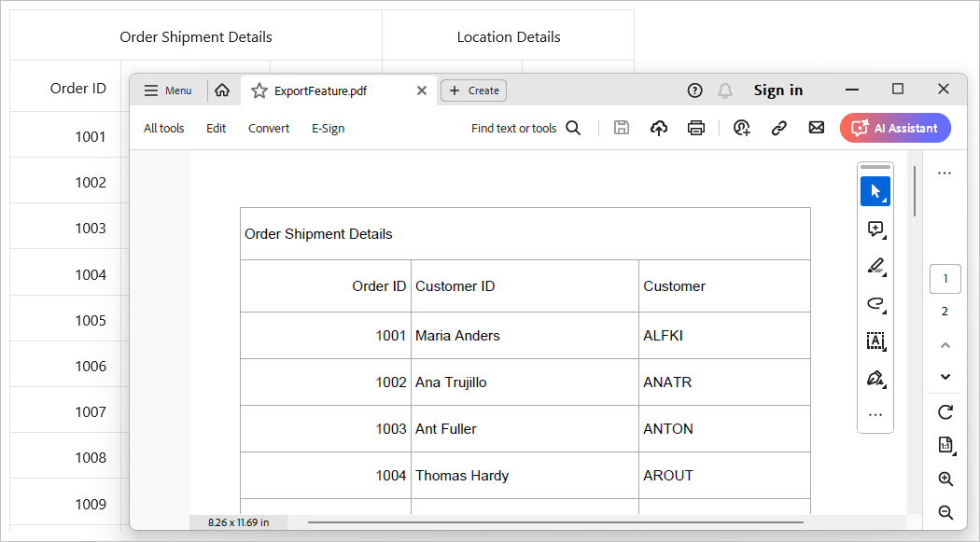Select the freehand draw loop tool
The height and width of the screenshot is (542, 980).
click(875, 303)
